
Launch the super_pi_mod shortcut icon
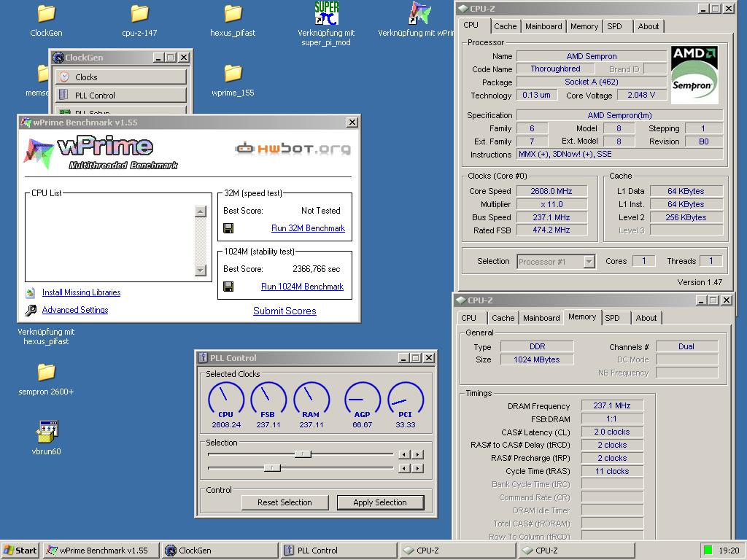(x=326, y=13)
